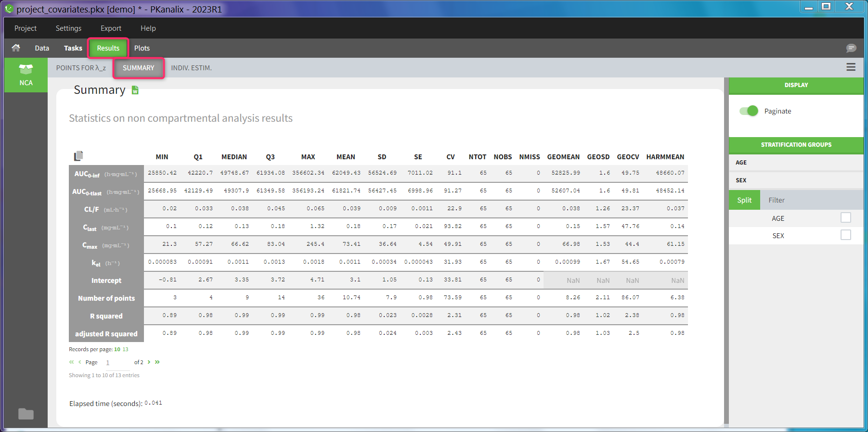The width and height of the screenshot is (868, 432).
Task: Click the home icon in the toolbar
Action: pyautogui.click(x=16, y=48)
